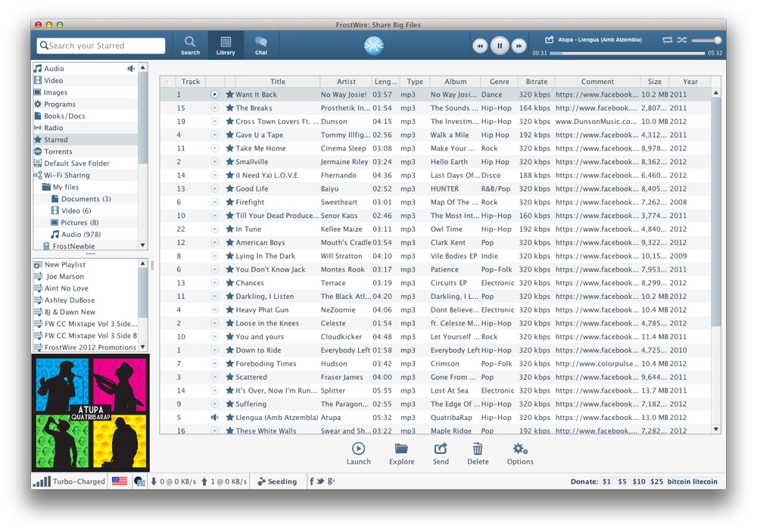Sort the list by the Genre column
This screenshot has width=757, height=532.
click(499, 82)
